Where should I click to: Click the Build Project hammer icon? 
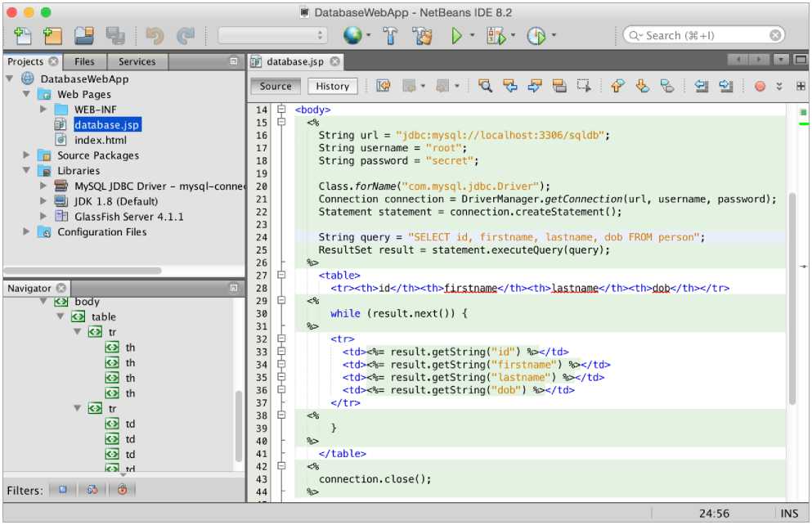click(x=391, y=36)
